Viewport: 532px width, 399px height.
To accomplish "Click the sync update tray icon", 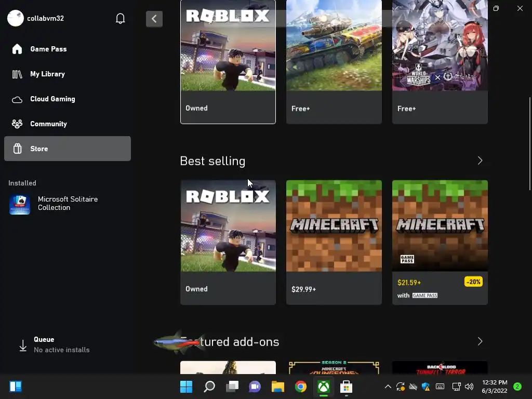I will coord(401,387).
